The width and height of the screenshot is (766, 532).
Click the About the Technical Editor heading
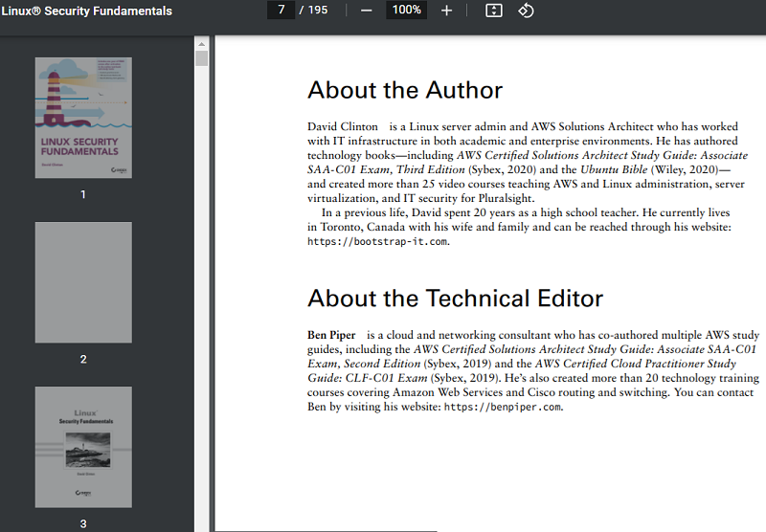(455, 299)
